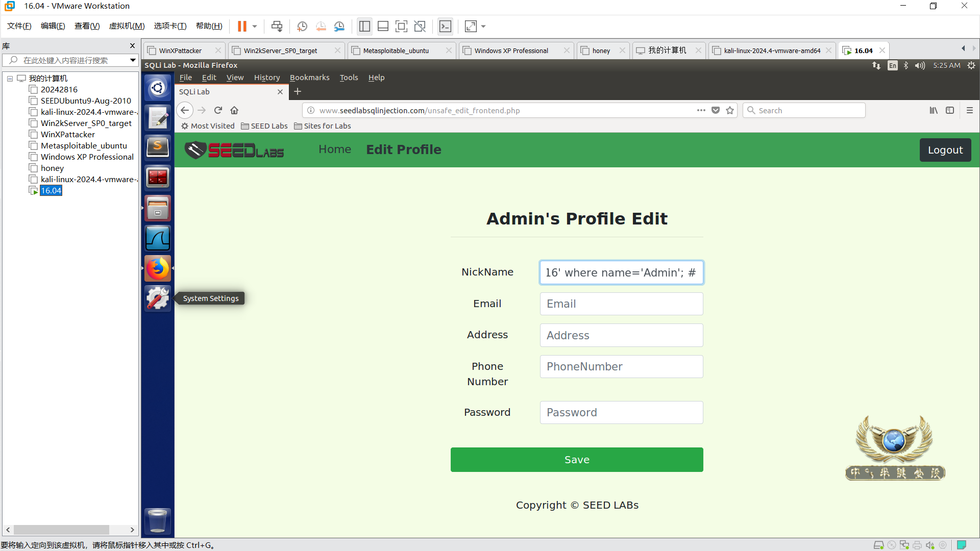Expand dropdown arrow next to pause button
Viewport: 980px width, 551px height.
255,27
